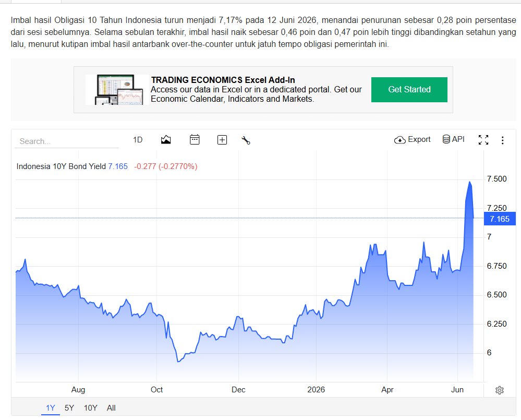
Task: Click the 6.500 axis value
Action: pyautogui.click(x=496, y=295)
